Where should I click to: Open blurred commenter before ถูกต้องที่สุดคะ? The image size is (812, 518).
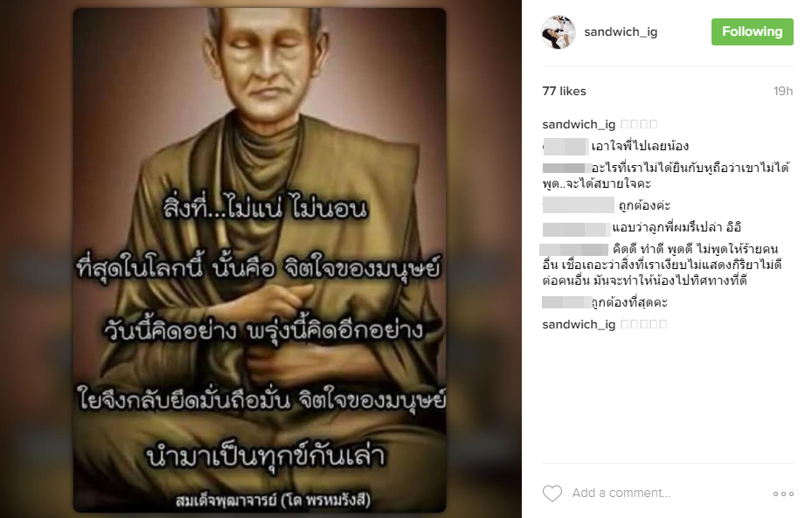click(566, 302)
